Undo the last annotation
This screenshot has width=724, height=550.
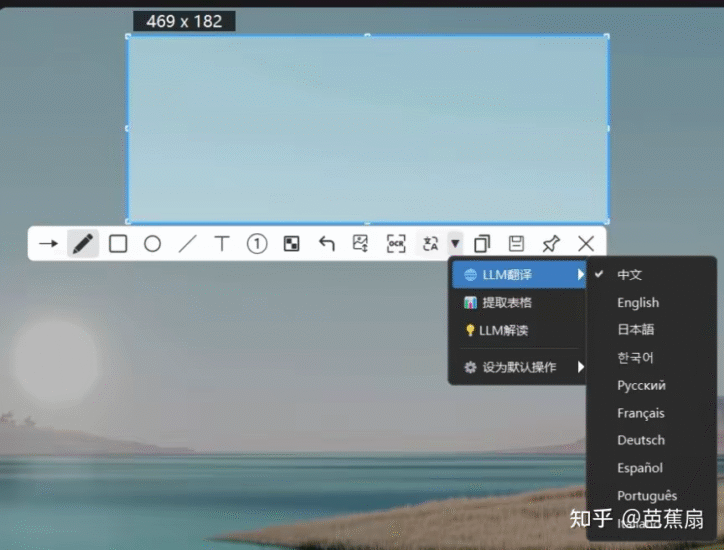click(x=326, y=243)
